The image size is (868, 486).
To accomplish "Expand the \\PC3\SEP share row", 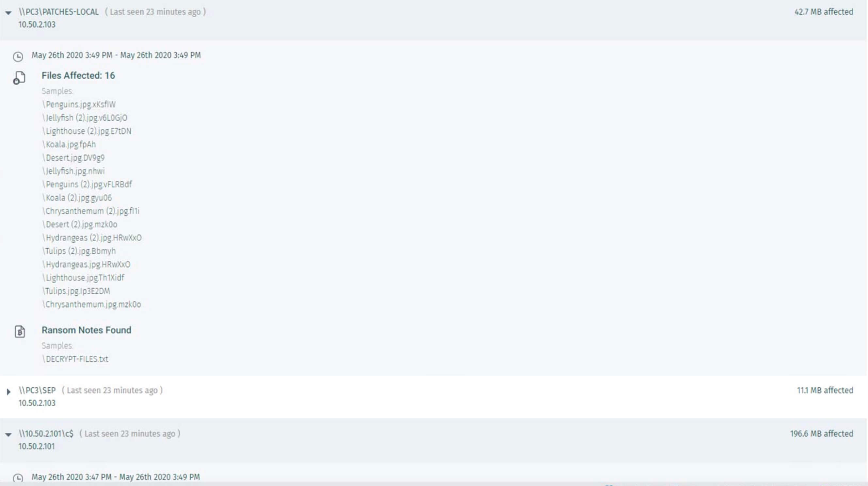I will click(x=8, y=392).
